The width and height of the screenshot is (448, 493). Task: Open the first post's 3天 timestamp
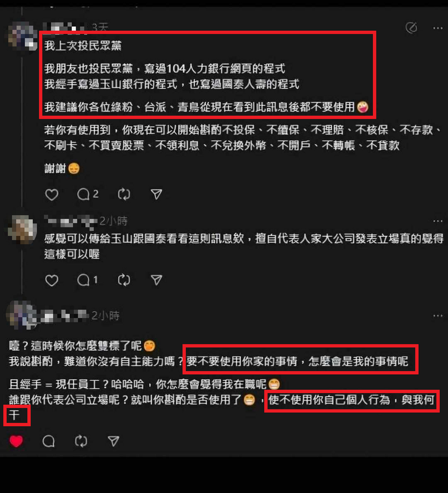pyautogui.click(x=100, y=27)
